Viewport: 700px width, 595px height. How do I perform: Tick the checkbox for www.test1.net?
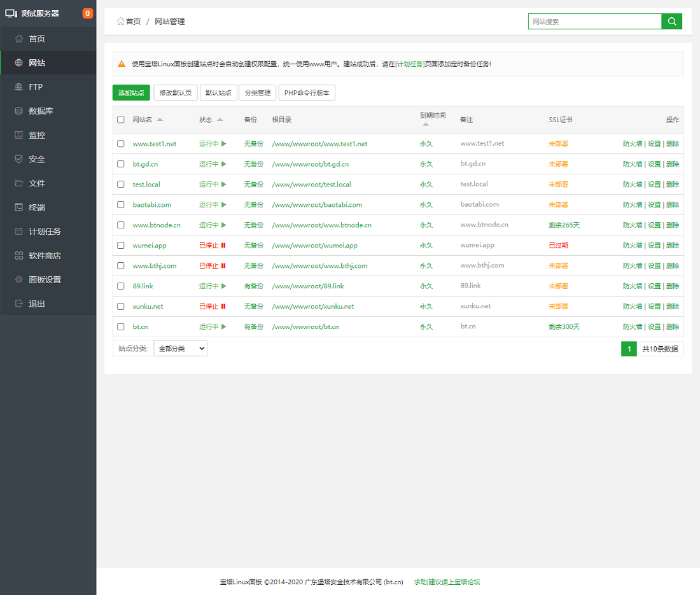pyautogui.click(x=121, y=144)
